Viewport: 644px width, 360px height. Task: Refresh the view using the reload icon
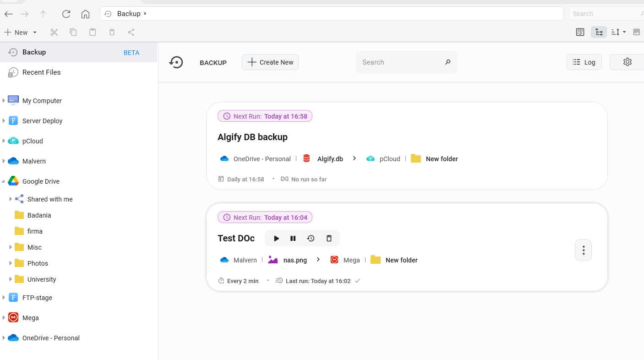click(66, 14)
